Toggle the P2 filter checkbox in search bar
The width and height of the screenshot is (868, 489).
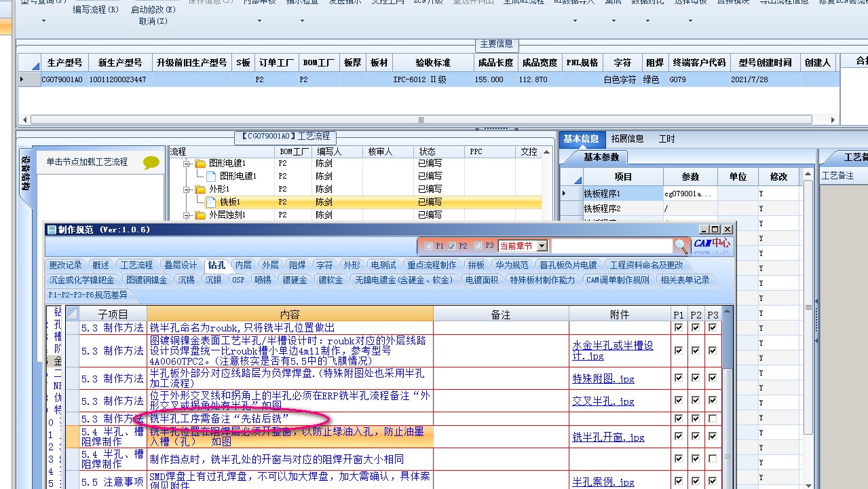[453, 246]
